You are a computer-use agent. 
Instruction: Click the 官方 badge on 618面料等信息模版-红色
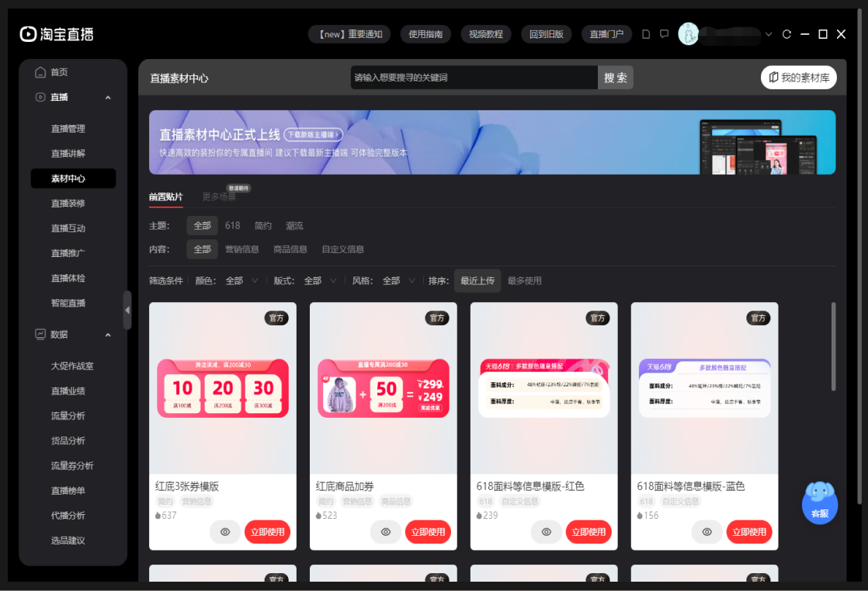[x=597, y=318]
